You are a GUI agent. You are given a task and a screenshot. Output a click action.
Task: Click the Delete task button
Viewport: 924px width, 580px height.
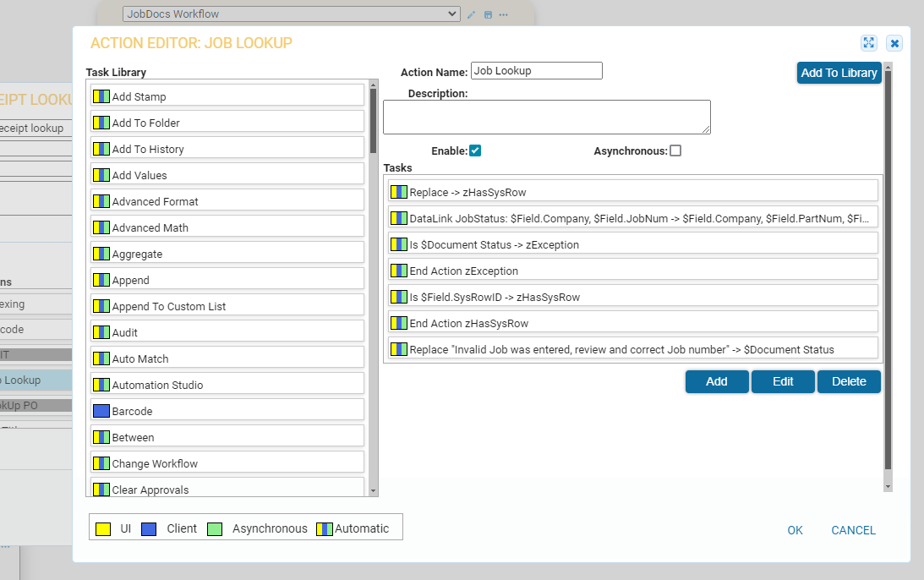coord(849,381)
